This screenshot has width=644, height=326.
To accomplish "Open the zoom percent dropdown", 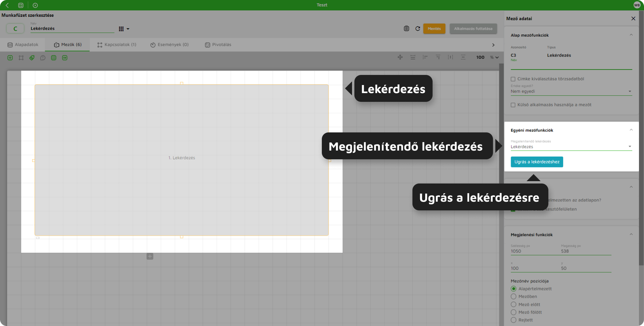I will [x=494, y=57].
